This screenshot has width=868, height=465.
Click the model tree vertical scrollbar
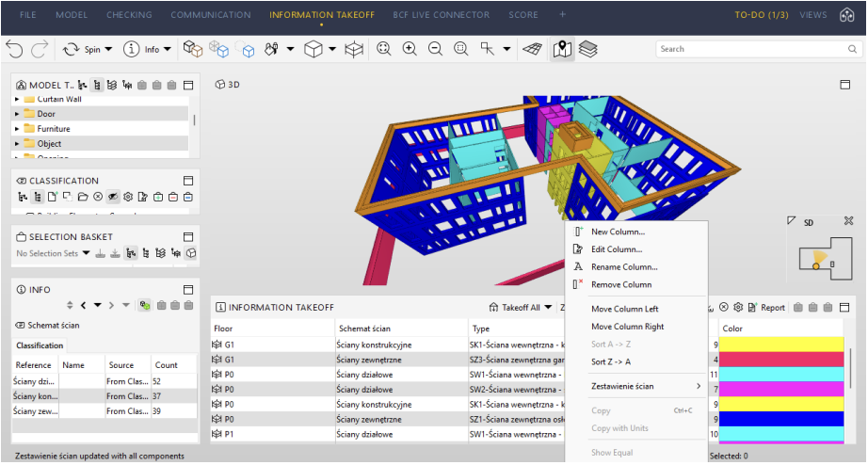click(x=194, y=120)
